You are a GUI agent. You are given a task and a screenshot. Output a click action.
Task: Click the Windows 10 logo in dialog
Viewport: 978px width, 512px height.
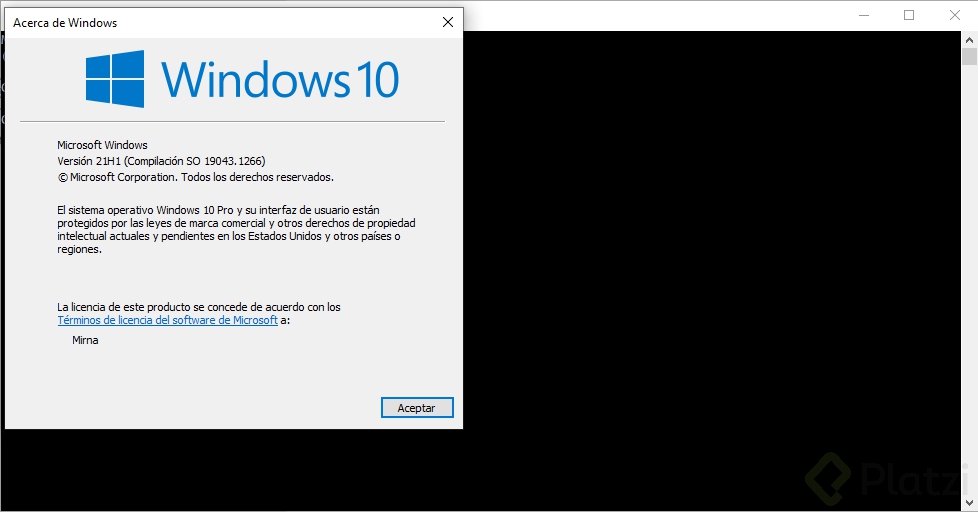(242, 79)
